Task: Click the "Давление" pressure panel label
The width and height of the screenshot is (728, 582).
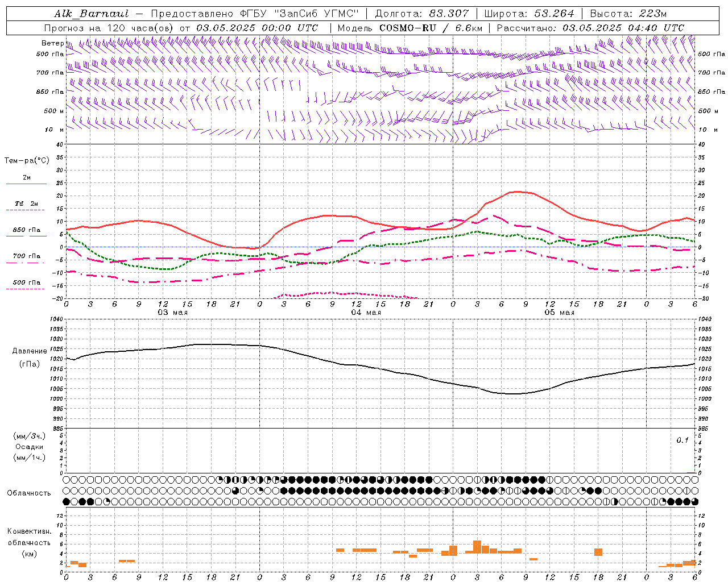Action: (29, 351)
